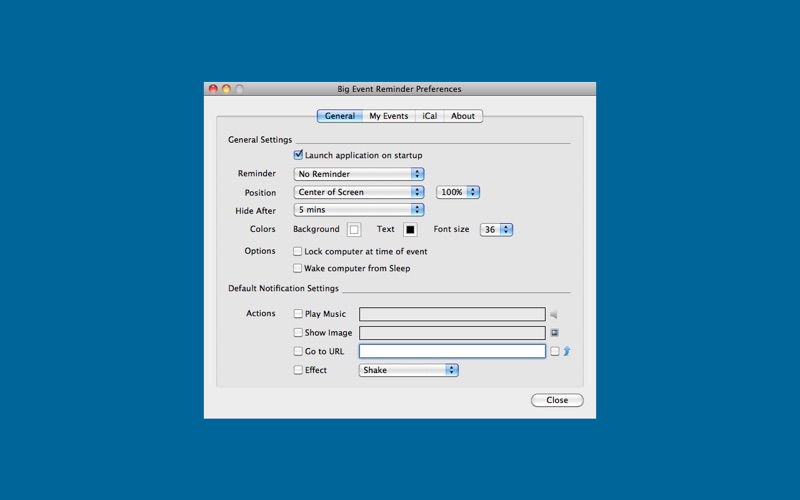Open the Hide After 5 mins dropdown
The image size is (800, 500).
click(x=359, y=210)
